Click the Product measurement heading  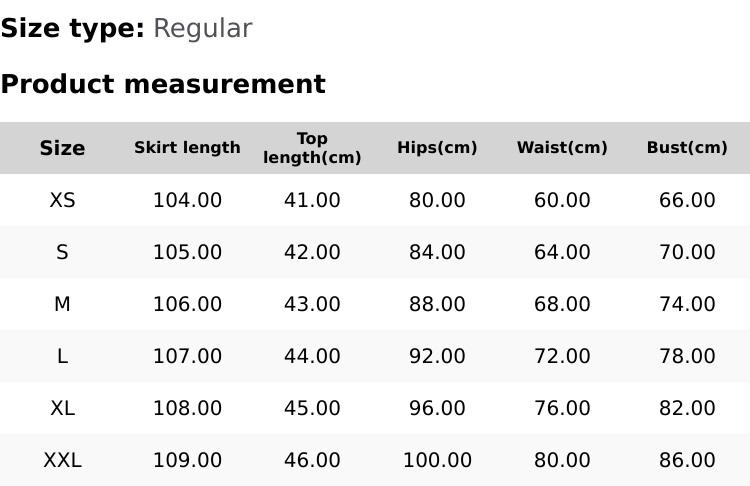point(163,84)
